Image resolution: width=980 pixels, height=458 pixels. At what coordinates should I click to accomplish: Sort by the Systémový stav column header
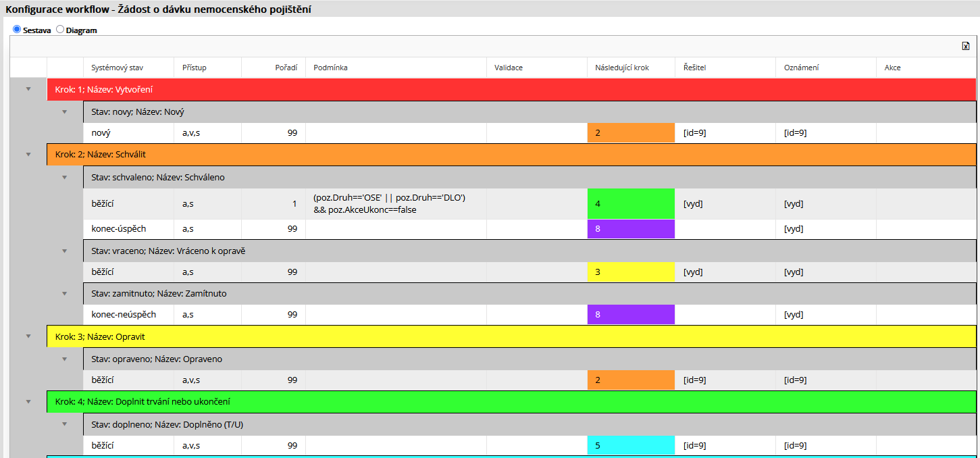(x=128, y=68)
